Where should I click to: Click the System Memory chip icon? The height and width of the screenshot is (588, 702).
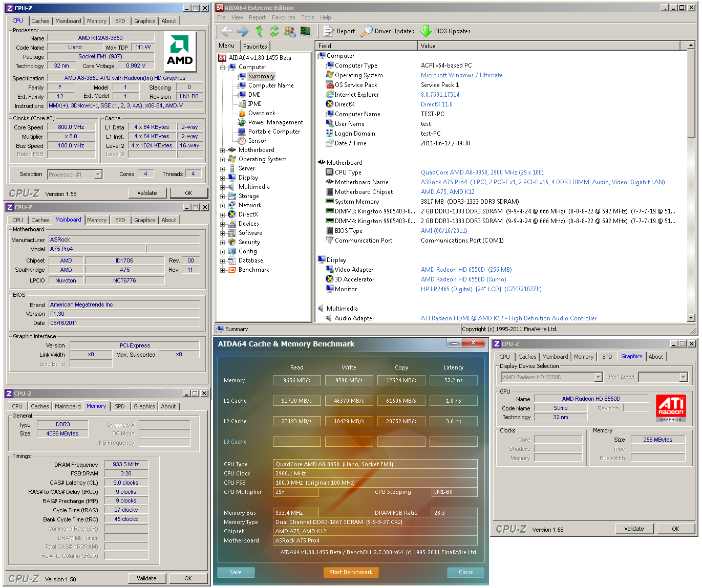[330, 202]
